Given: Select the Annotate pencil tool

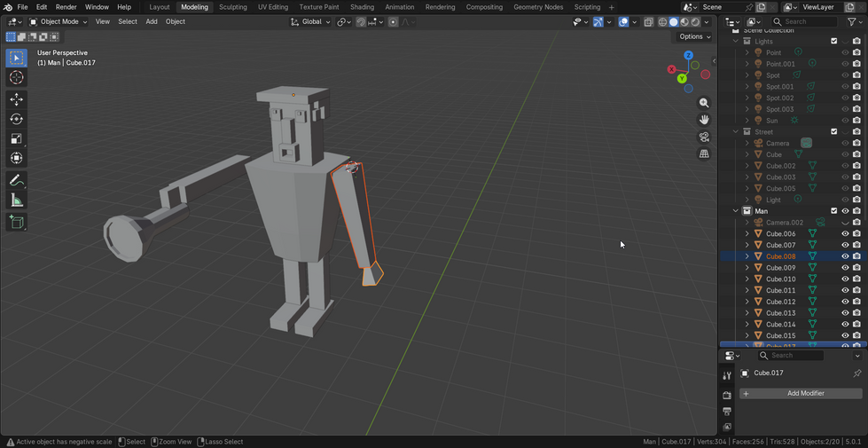Looking at the screenshot, I should (x=17, y=180).
